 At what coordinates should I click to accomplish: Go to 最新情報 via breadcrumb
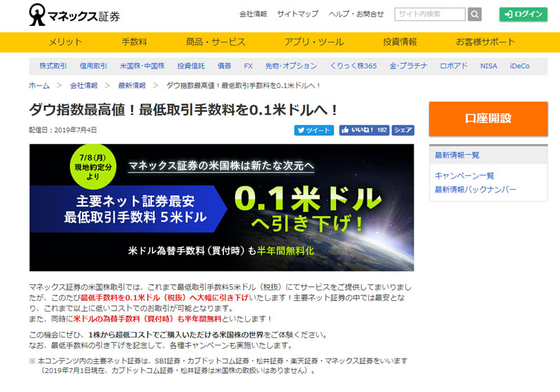point(132,85)
